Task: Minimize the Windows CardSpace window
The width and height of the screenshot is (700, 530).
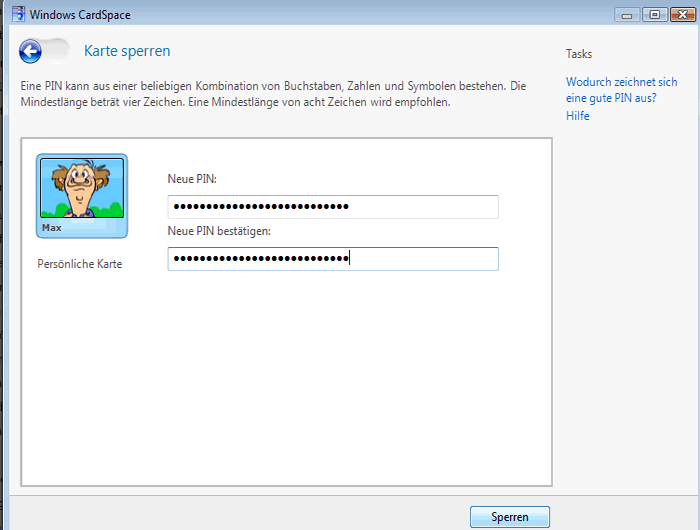Action: (x=627, y=15)
